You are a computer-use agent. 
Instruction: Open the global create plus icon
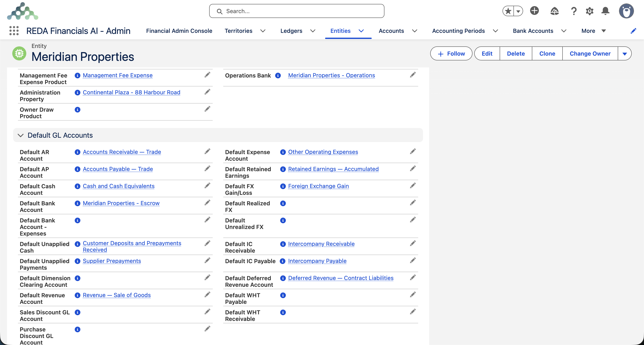[534, 11]
